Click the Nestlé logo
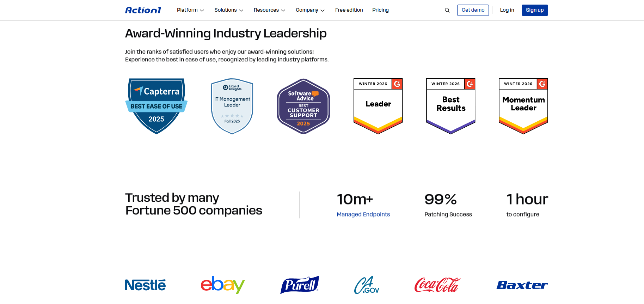Image resolution: width=644 pixels, height=304 pixels. click(x=146, y=285)
